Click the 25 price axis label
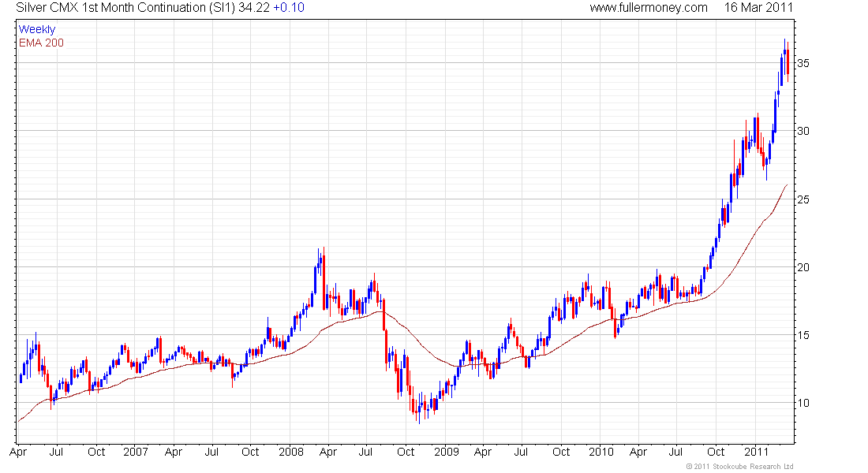The width and height of the screenshot is (868, 473). pyautogui.click(x=803, y=199)
